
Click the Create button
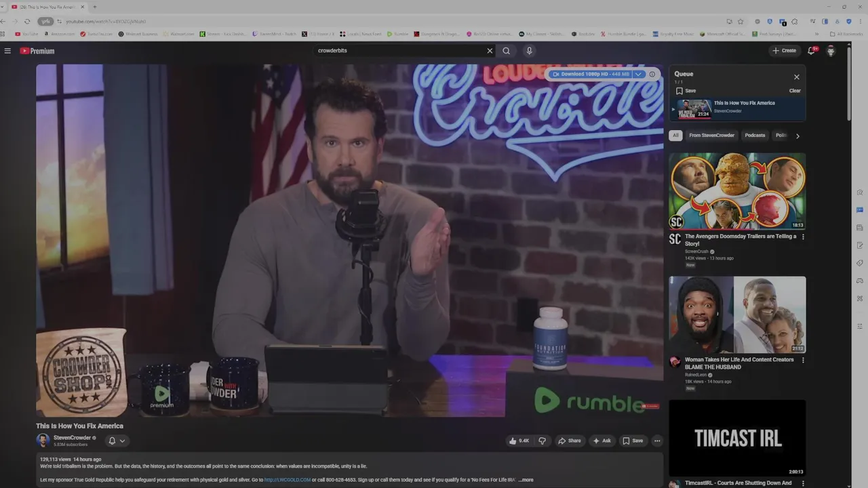coord(785,51)
